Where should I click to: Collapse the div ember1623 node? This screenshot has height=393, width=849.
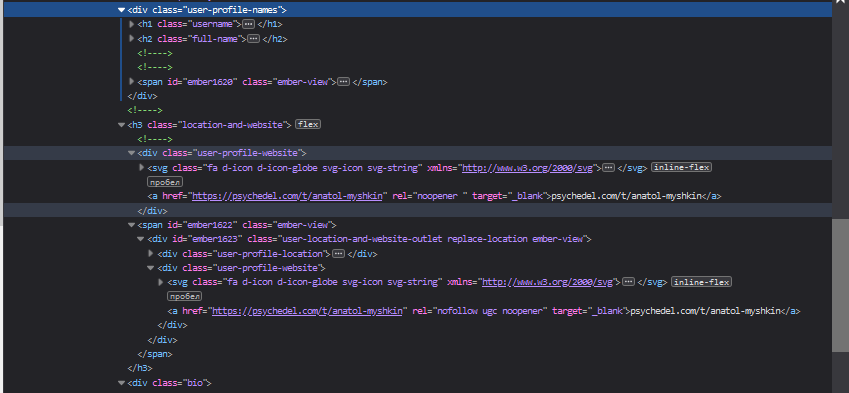point(141,239)
